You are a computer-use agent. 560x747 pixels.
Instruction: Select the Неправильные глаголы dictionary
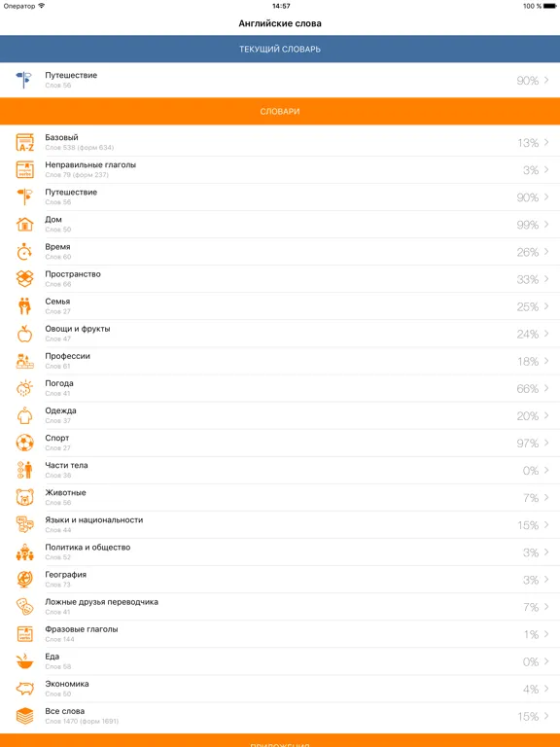(x=280, y=169)
